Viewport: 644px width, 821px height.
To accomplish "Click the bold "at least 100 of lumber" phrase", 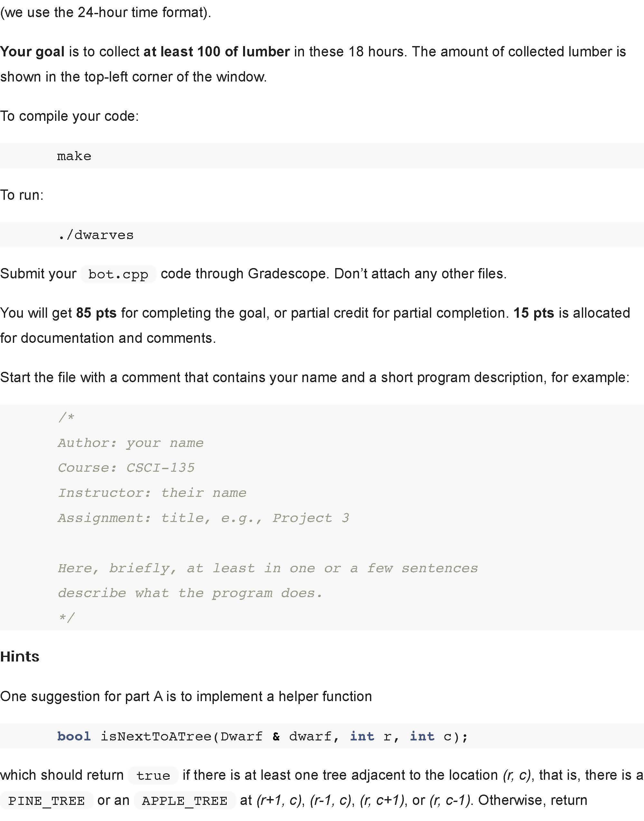I will click(216, 52).
